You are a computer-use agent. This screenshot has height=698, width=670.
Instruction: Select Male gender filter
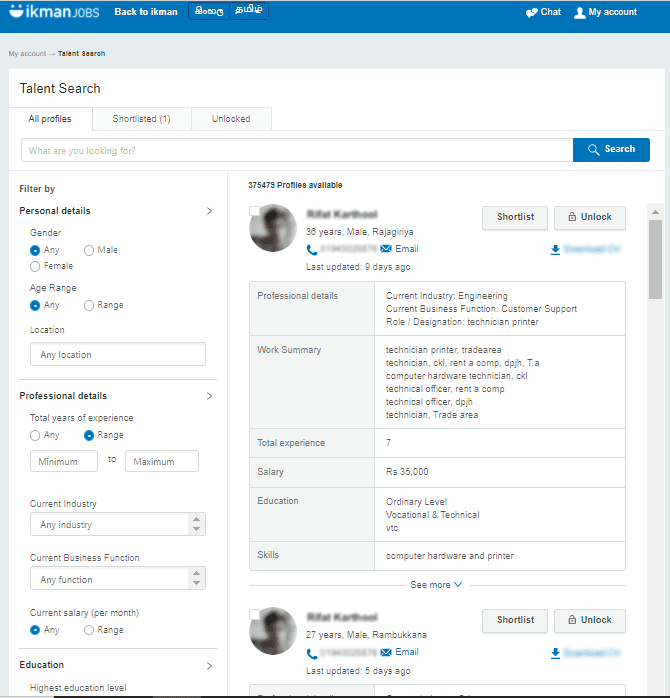coord(89,251)
